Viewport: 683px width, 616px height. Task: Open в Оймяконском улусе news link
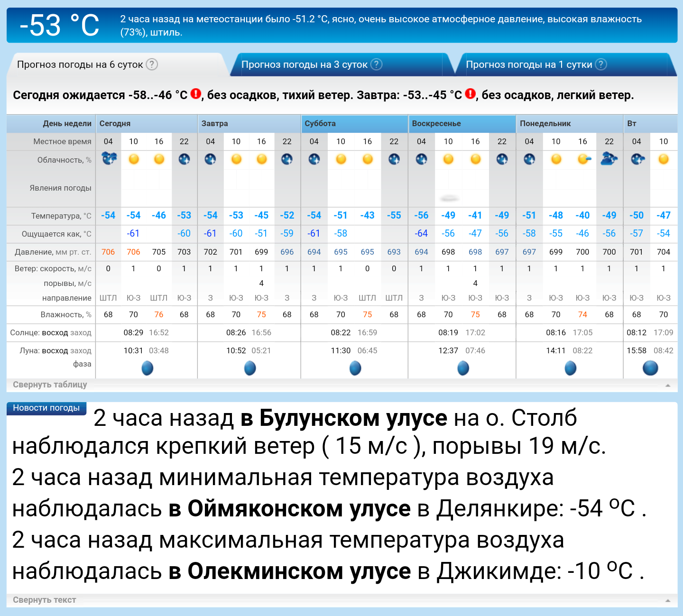[290, 508]
